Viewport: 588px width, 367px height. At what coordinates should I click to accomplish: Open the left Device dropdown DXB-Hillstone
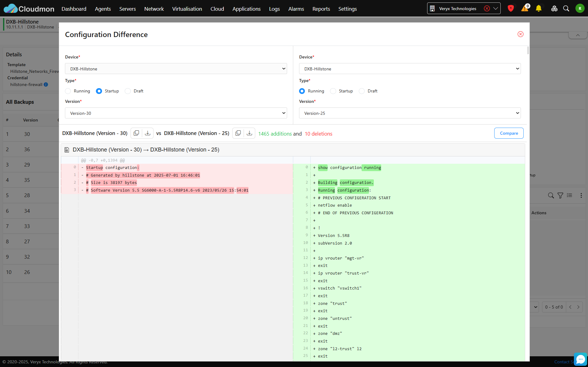coord(176,69)
